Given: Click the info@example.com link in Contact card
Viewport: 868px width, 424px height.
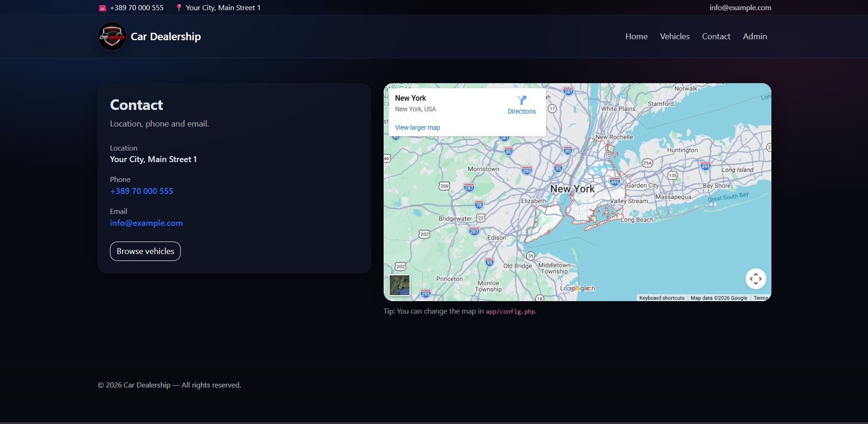Looking at the screenshot, I should [146, 223].
